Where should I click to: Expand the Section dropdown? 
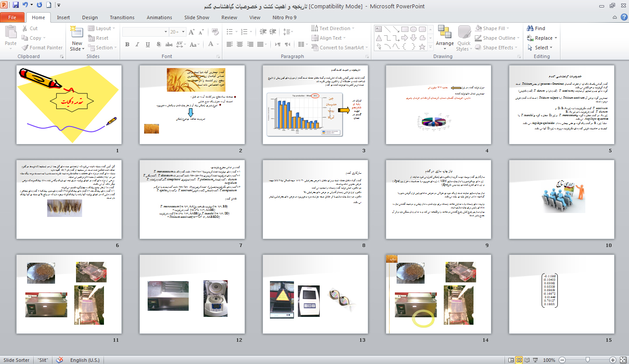point(101,48)
